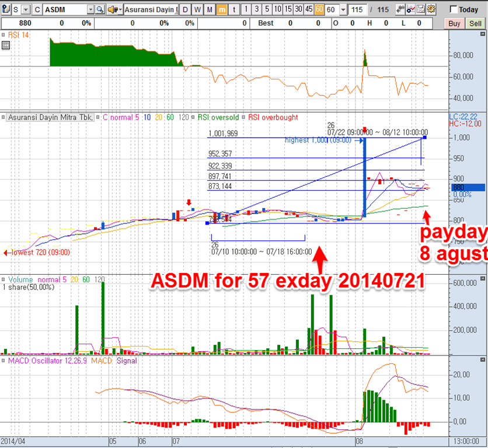Click the small square beside RSI 14
This screenshot has height=448, width=488.
pyautogui.click(x=3, y=35)
